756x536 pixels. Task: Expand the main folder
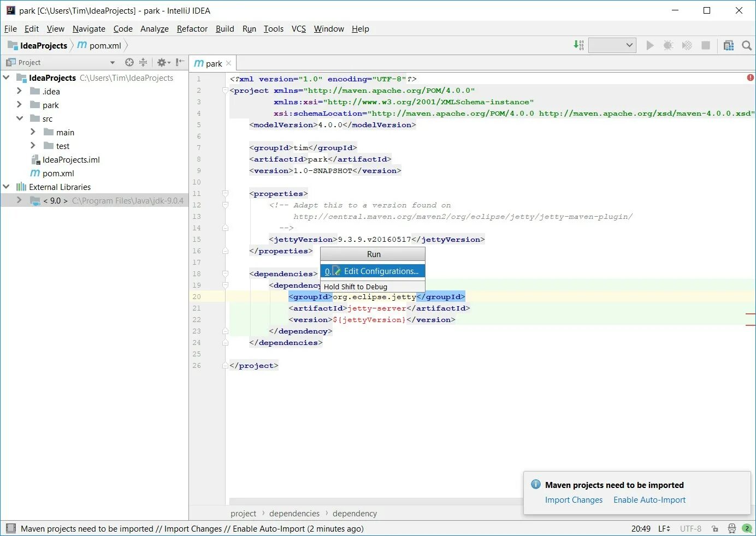click(x=33, y=132)
